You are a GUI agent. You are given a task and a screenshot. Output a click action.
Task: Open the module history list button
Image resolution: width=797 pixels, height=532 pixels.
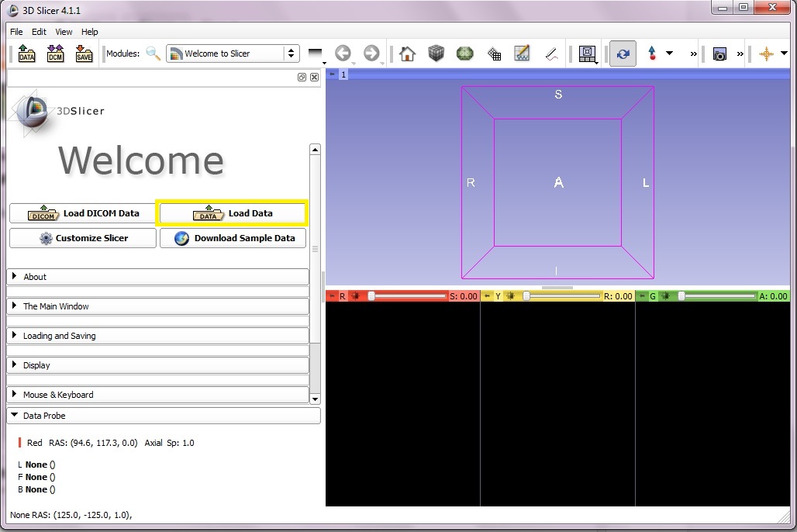316,54
